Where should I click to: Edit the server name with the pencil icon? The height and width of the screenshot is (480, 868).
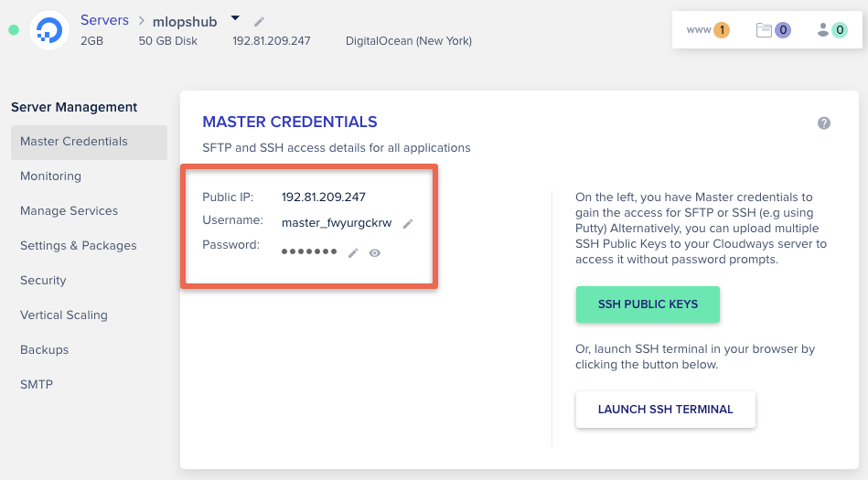259,22
